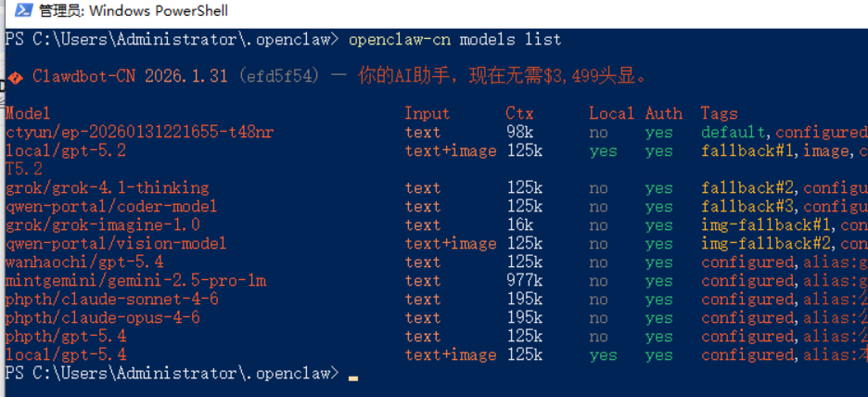The height and width of the screenshot is (397, 868).
Task: Click the Auth column header
Action: coord(664,113)
